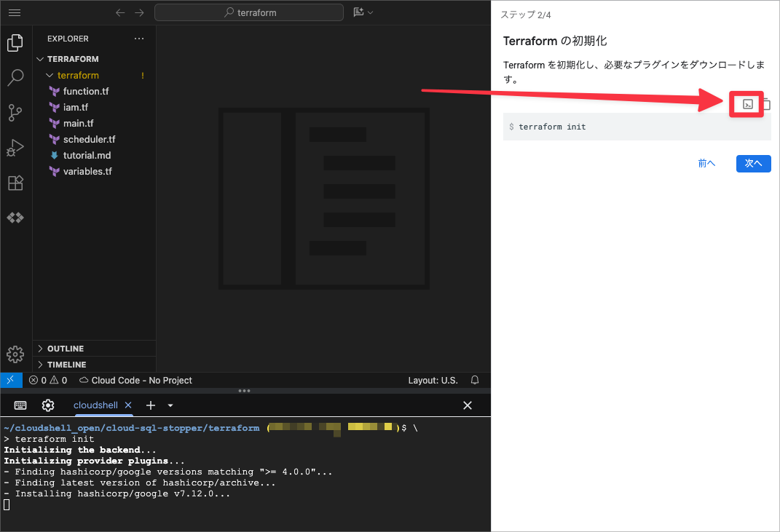Copy the command to clipboard
The image size is (780, 532).
(766, 105)
